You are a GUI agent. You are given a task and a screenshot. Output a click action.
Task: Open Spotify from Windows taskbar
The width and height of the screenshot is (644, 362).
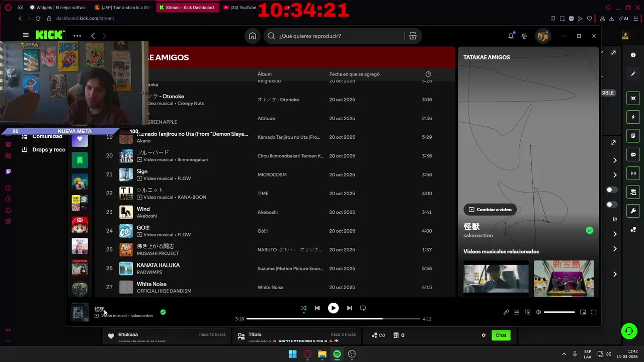pyautogui.click(x=337, y=354)
